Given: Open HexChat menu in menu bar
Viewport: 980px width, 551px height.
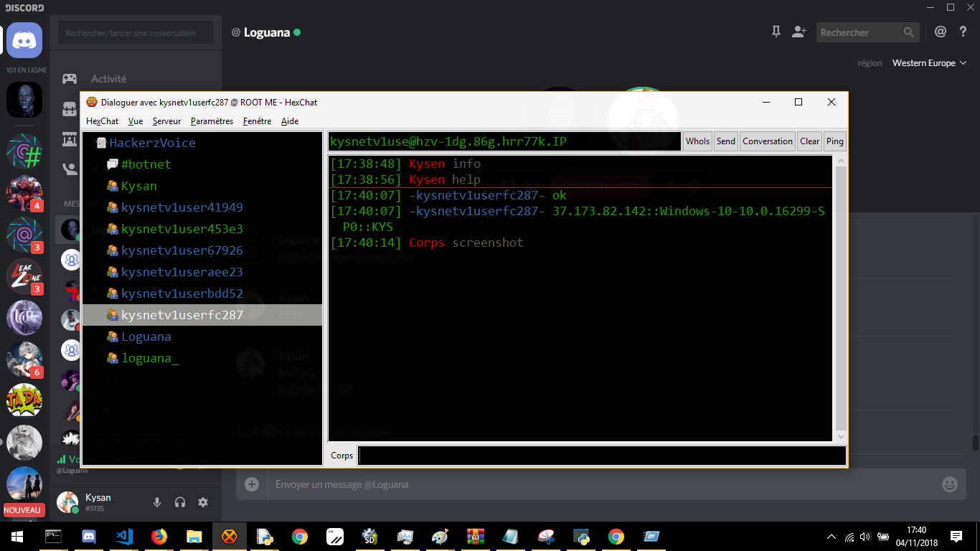Looking at the screenshot, I should coord(103,121).
